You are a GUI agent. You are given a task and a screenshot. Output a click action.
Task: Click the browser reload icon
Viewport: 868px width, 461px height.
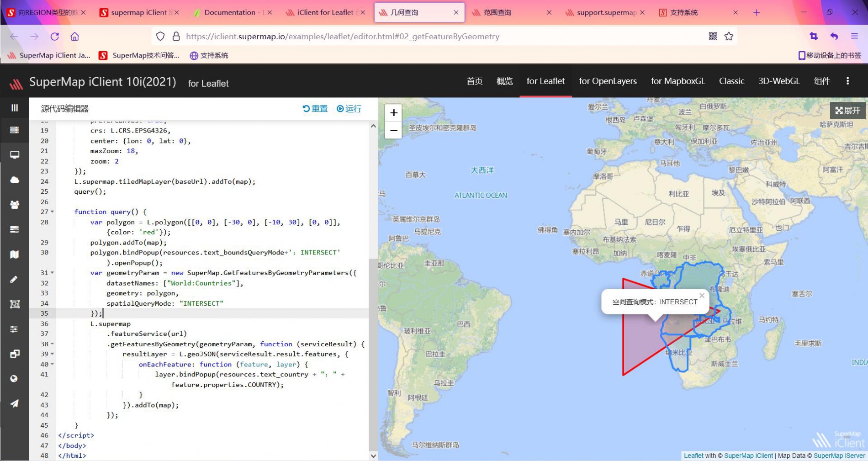(x=55, y=37)
